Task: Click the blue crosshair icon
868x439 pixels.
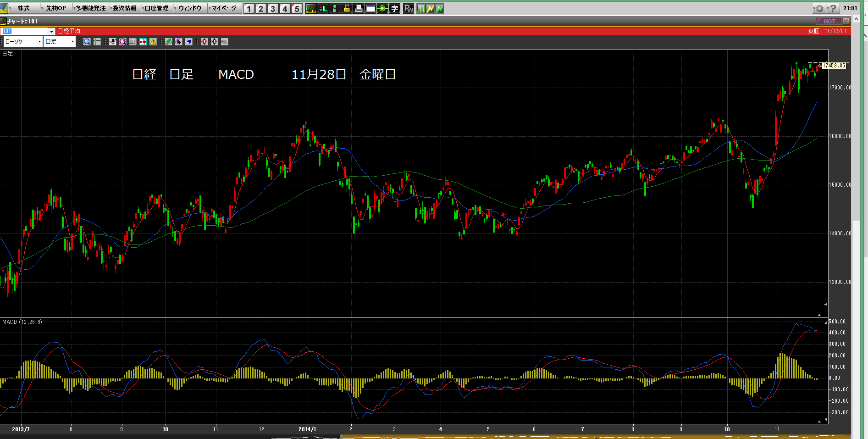Action: (215, 42)
